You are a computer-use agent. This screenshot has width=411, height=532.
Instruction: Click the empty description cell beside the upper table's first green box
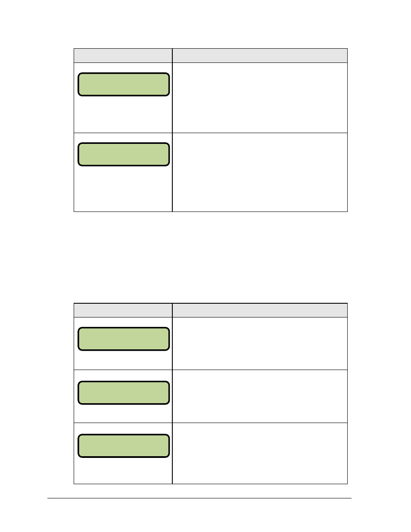pyautogui.click(x=260, y=98)
